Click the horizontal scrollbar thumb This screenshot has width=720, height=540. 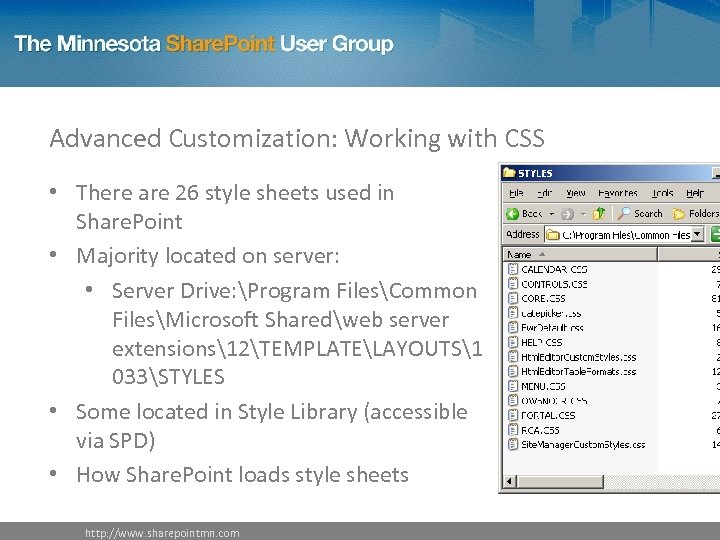tap(560, 481)
